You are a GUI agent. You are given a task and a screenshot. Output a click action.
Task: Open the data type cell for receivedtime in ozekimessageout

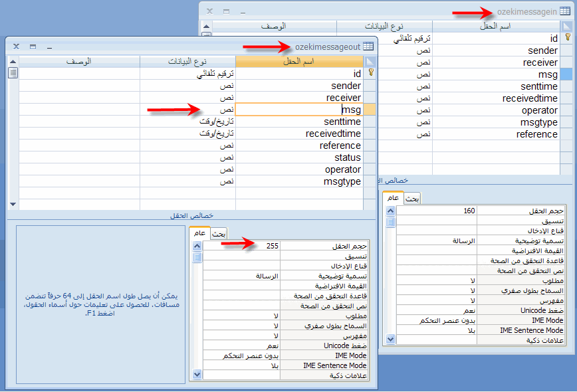[x=187, y=134]
